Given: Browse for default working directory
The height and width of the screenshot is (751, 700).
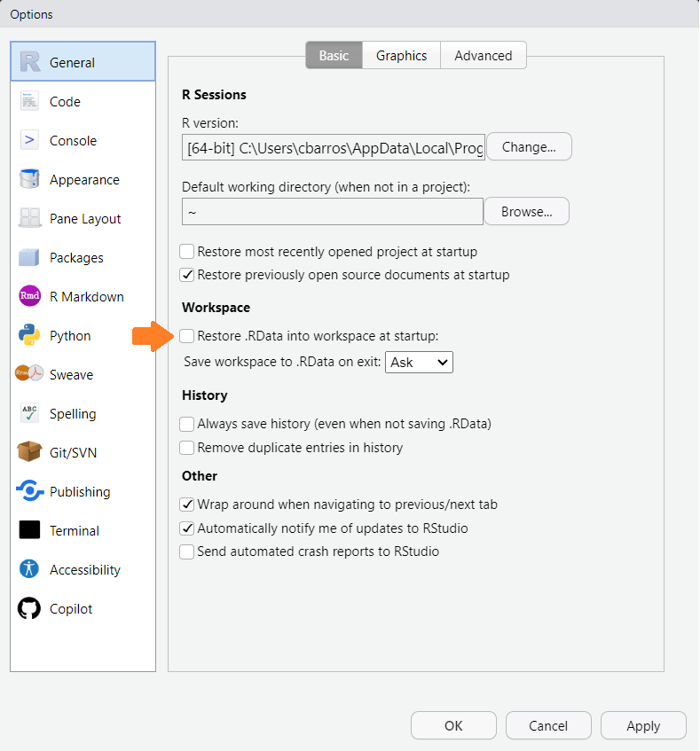Looking at the screenshot, I should coord(526,211).
